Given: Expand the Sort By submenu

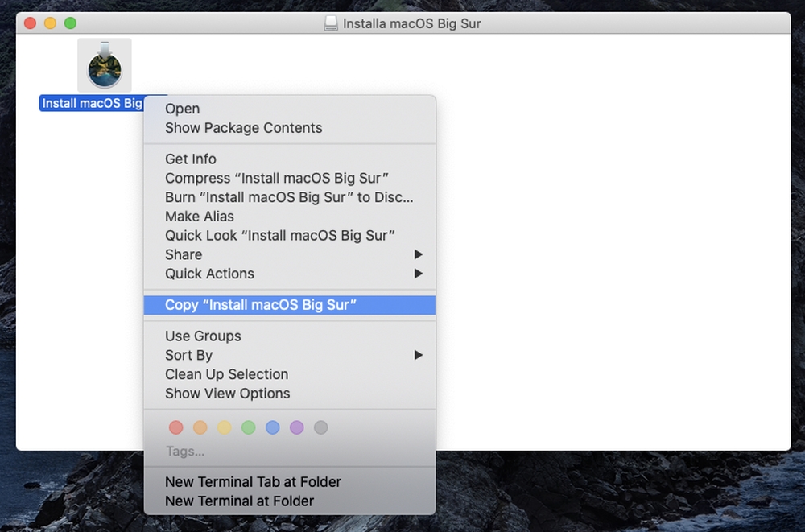Looking at the screenshot, I should coord(290,356).
